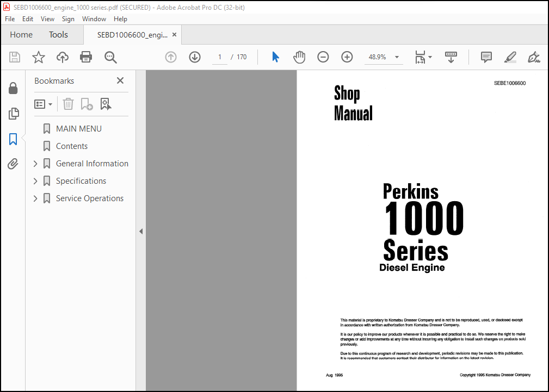Click the Shop Manual heading text
Viewport: 549px width, 392px height.
[x=353, y=103]
